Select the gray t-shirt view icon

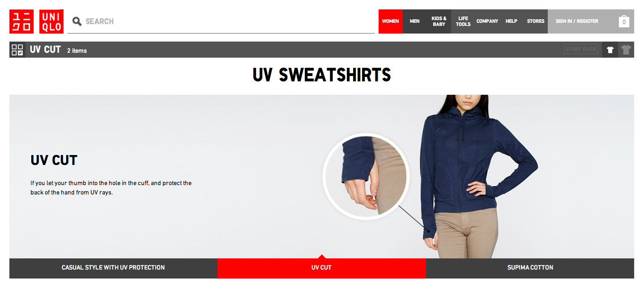point(626,50)
